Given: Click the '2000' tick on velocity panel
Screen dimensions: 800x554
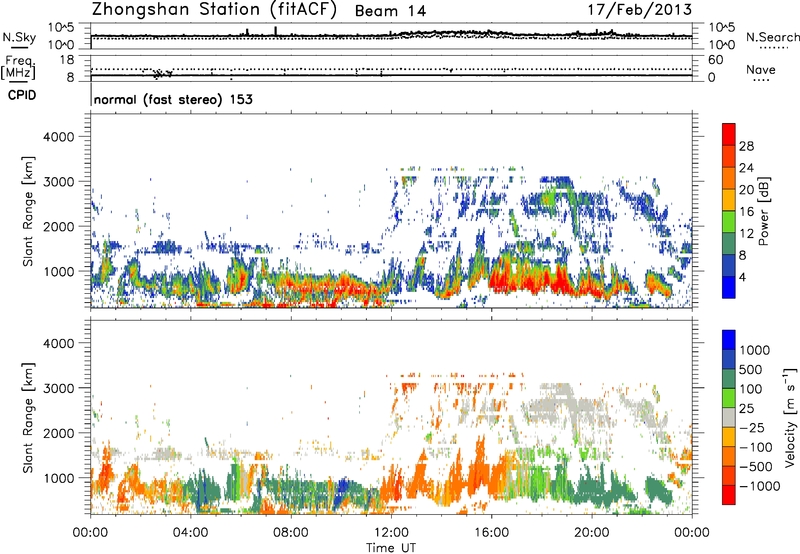Looking at the screenshot, I should tap(58, 434).
